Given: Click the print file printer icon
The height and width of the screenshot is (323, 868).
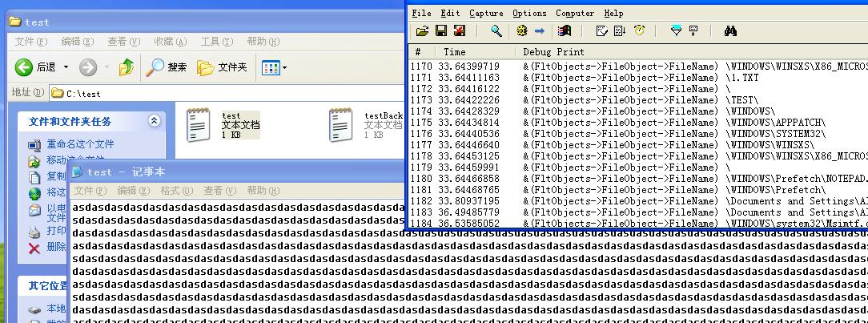Looking at the screenshot, I should tap(34, 232).
